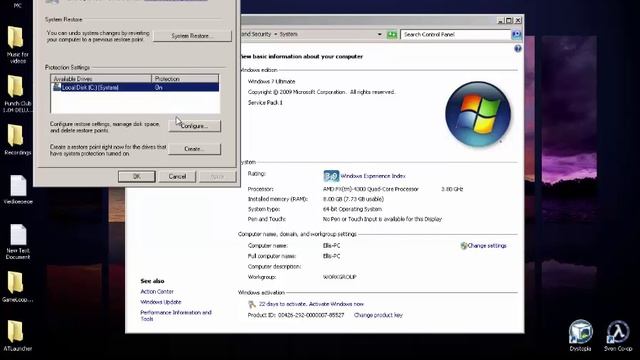Image resolution: width=640 pixels, height=360 pixels.
Task: Click the Product ID text
Action: coord(296,315)
